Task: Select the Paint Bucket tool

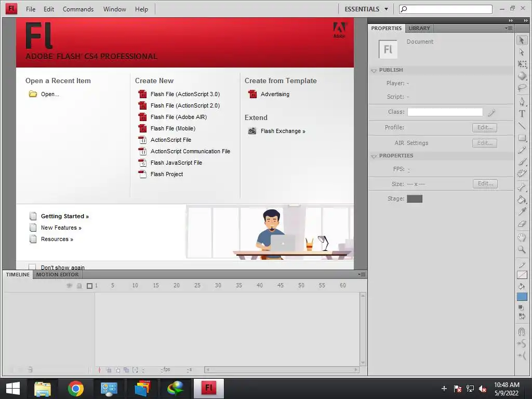Action: coord(522,199)
